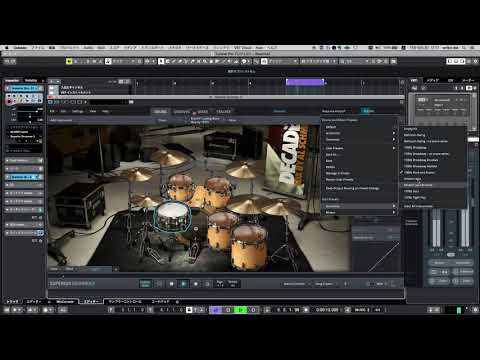Toggle the right zone visibility button
Screen dimensions: 480x360
tap(463, 61)
